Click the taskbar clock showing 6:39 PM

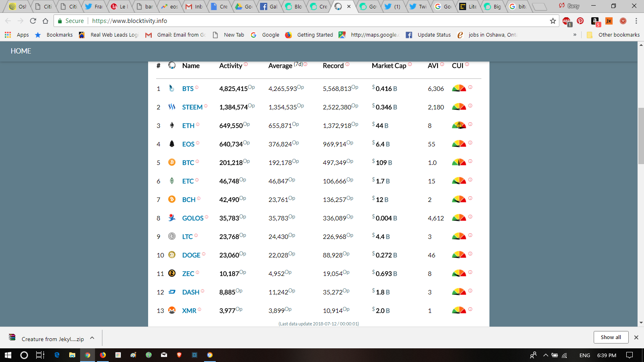pyautogui.click(x=607, y=355)
